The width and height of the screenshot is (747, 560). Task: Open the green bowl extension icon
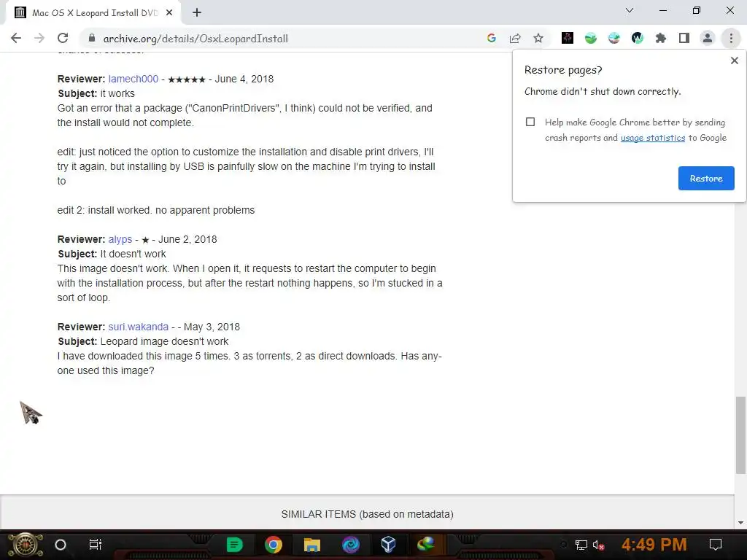[x=591, y=38]
